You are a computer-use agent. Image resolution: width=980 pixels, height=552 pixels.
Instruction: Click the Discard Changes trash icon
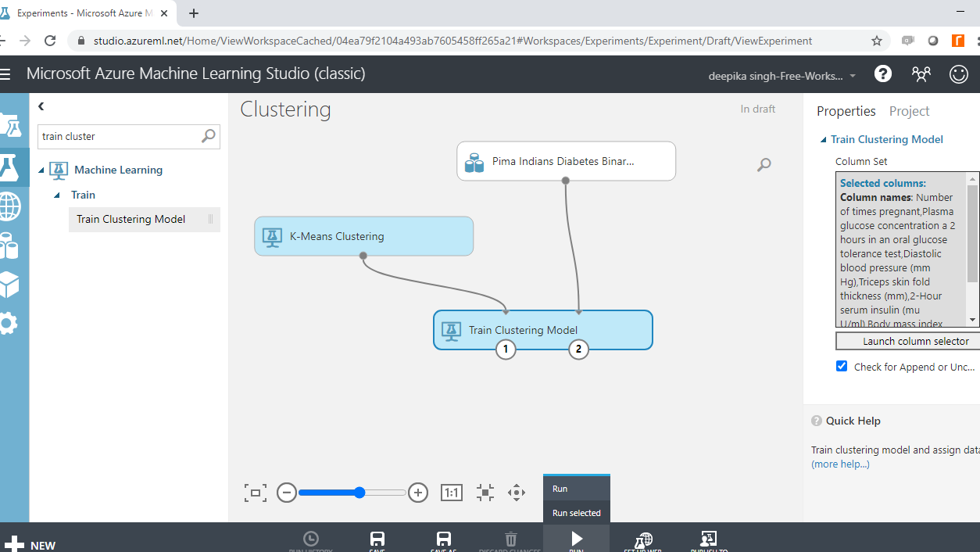(510, 539)
